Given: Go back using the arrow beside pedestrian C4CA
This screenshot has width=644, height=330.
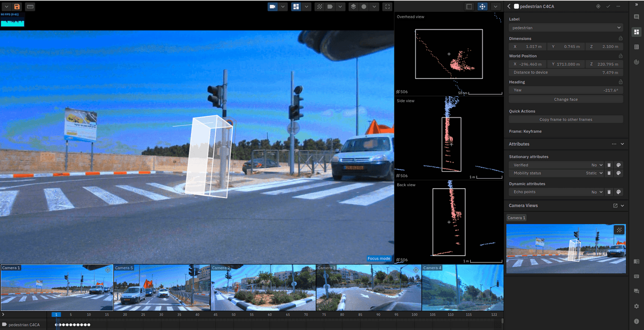Looking at the screenshot, I should (509, 6).
